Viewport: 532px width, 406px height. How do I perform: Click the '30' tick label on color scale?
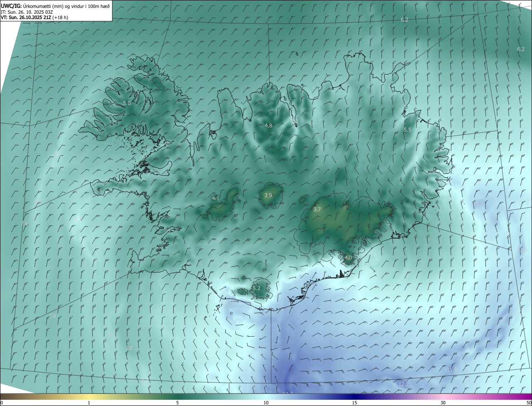point(443,403)
